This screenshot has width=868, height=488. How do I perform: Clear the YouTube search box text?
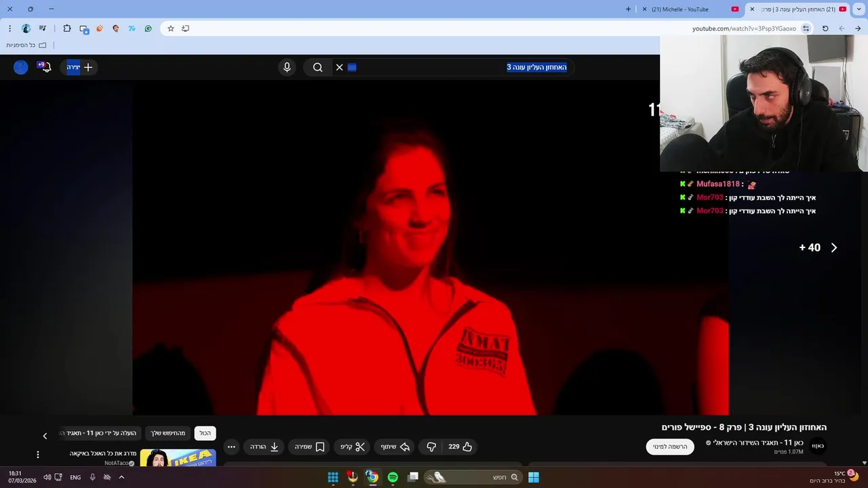(x=340, y=67)
